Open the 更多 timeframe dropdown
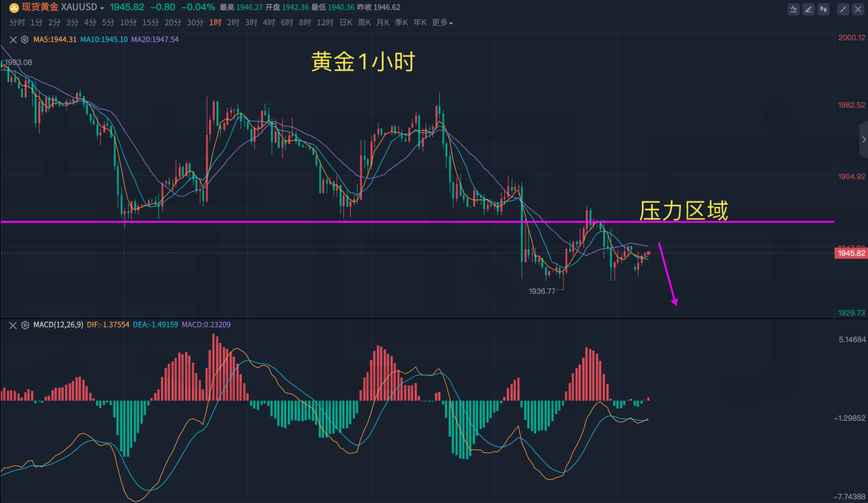 443,23
